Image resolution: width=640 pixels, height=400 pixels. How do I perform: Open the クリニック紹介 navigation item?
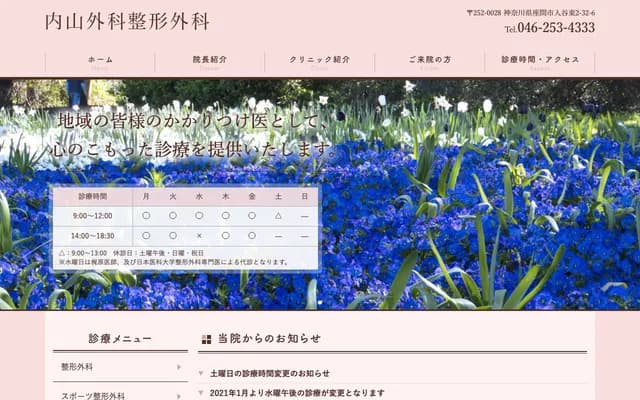pos(320,62)
